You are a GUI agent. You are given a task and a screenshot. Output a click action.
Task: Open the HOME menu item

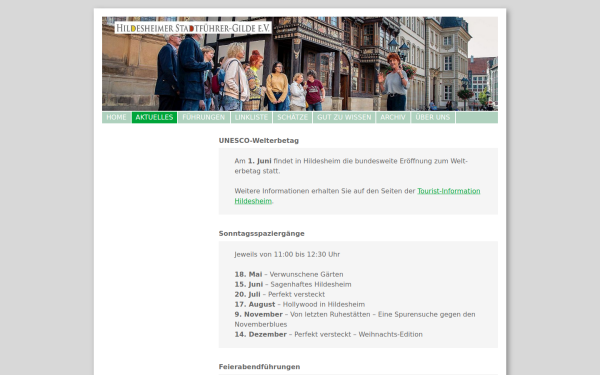(116, 117)
